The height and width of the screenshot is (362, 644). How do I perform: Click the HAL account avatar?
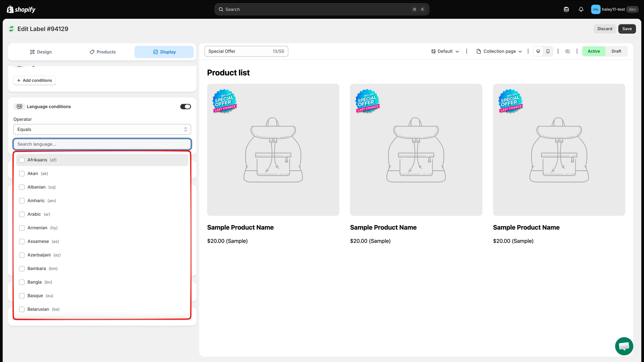(x=596, y=10)
